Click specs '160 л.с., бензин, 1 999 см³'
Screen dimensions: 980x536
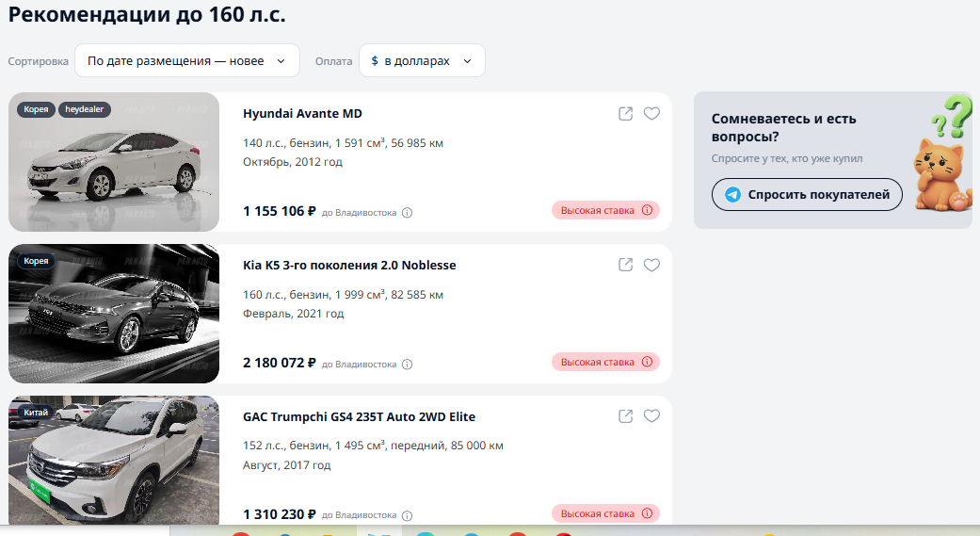click(314, 294)
